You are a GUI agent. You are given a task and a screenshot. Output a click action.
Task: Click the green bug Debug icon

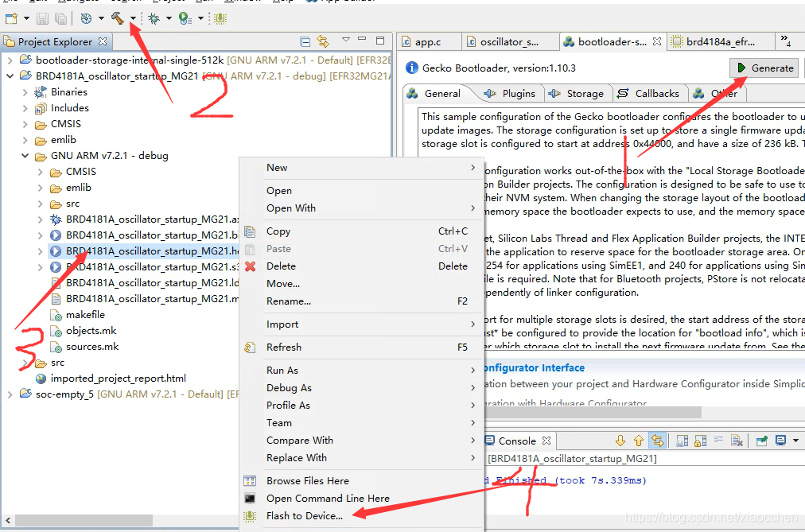click(154, 19)
